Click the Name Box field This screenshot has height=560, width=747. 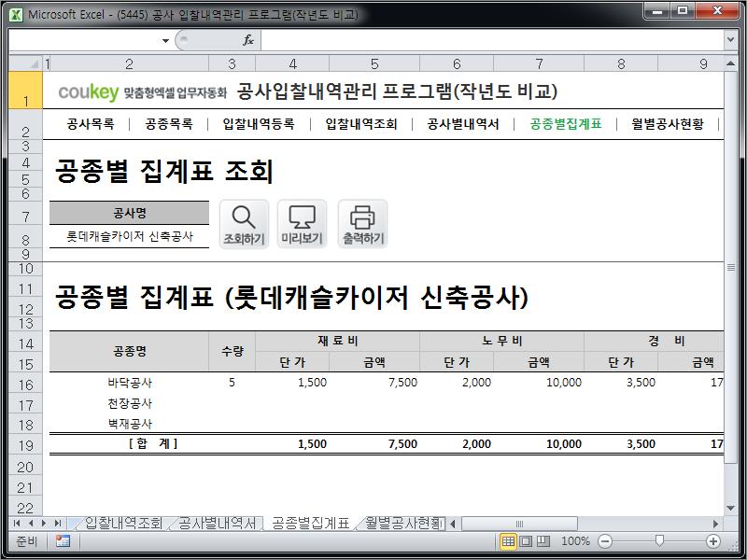[84, 41]
